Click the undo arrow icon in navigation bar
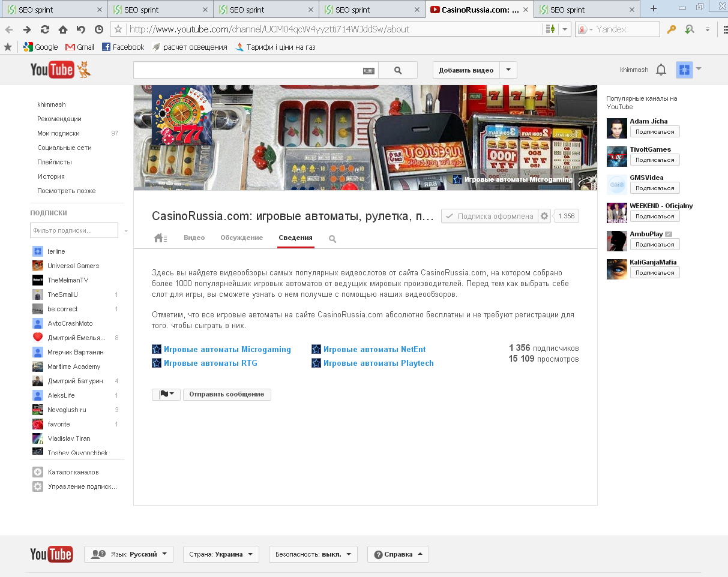 (x=81, y=29)
